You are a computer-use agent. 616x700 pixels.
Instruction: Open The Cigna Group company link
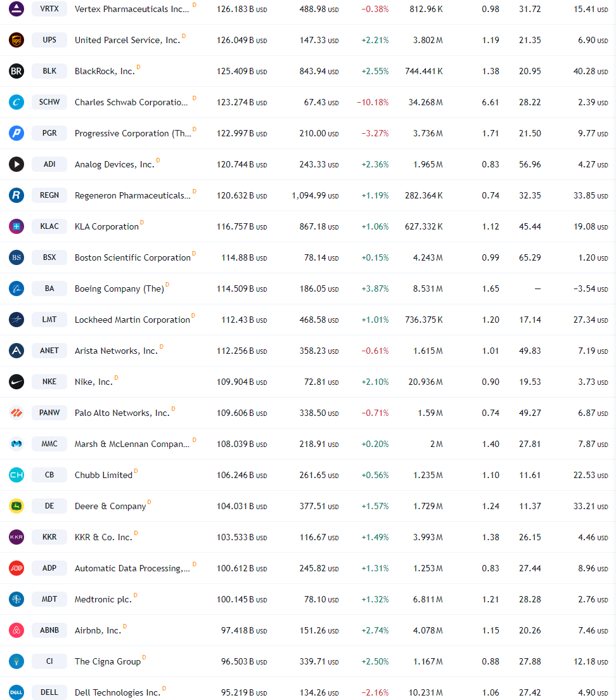point(108,661)
